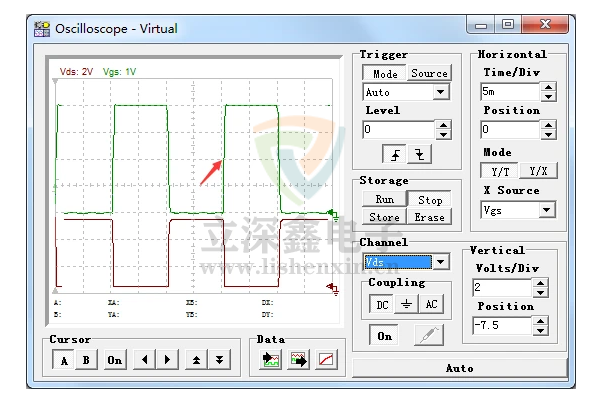Select DC coupling mode

382,305
